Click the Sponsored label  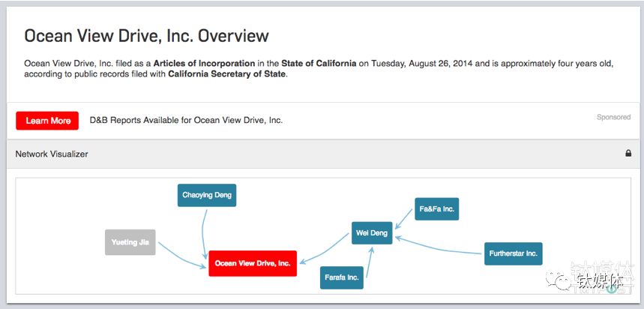(x=613, y=117)
